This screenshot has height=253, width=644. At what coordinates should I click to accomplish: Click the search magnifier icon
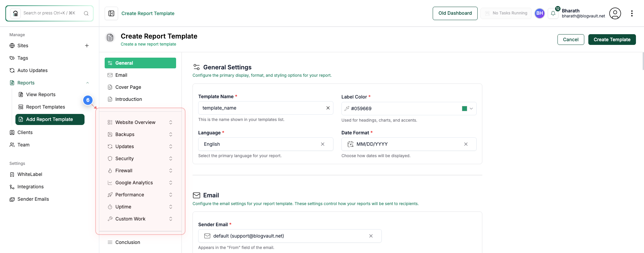tap(86, 13)
